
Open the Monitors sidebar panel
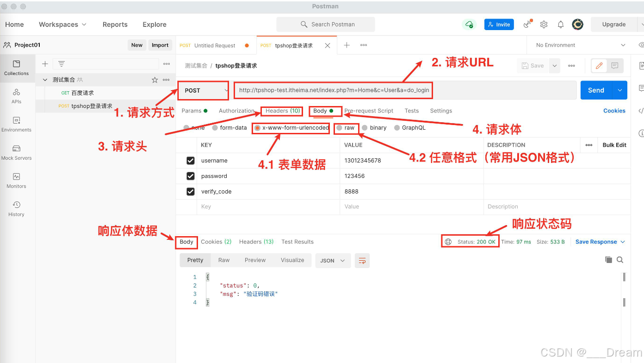(17, 181)
